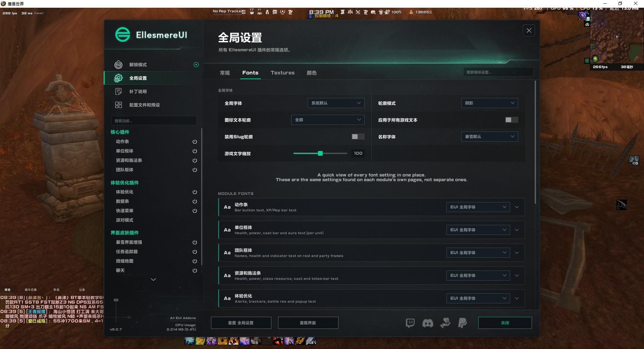Image resolution: width=644 pixels, height=349 pixels.
Task: Toggle power icon for 单位框体 plugin
Action: click(x=195, y=151)
